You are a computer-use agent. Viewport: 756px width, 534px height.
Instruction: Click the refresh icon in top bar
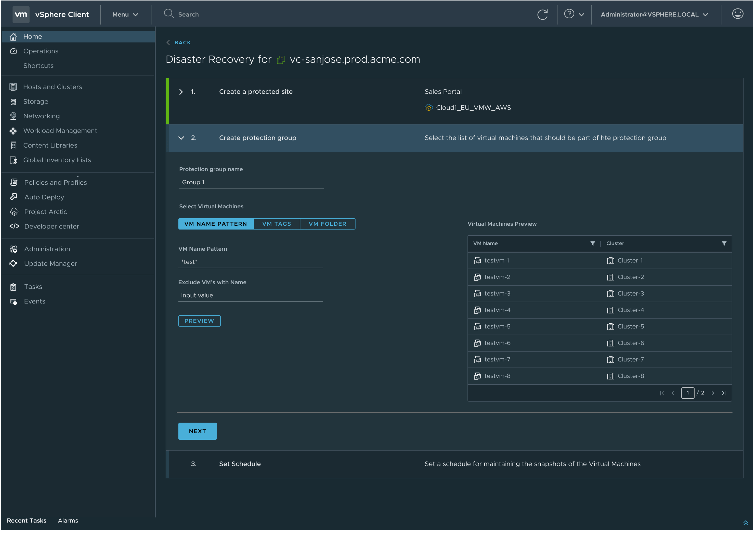pos(542,15)
